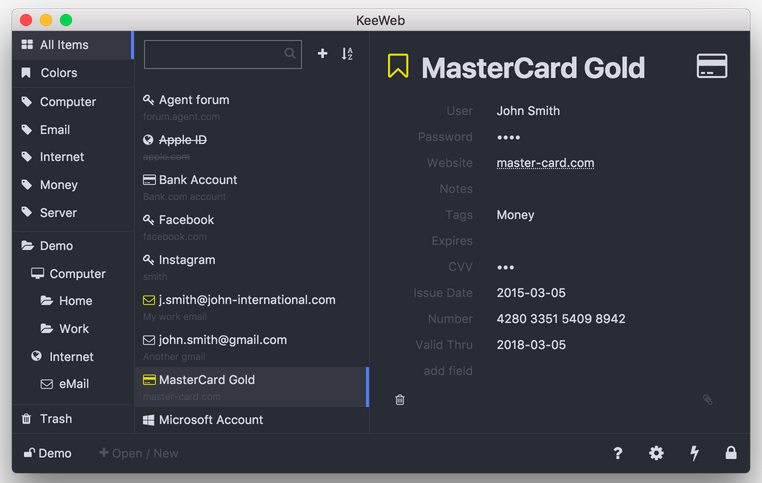
Task: Move entry to trash using details trash icon
Action: click(x=399, y=399)
